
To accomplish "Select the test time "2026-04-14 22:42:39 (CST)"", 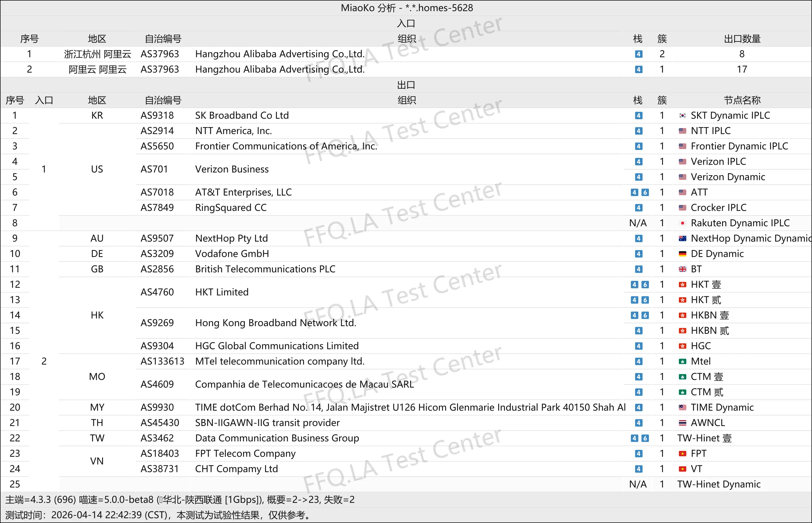I will 110,515.
